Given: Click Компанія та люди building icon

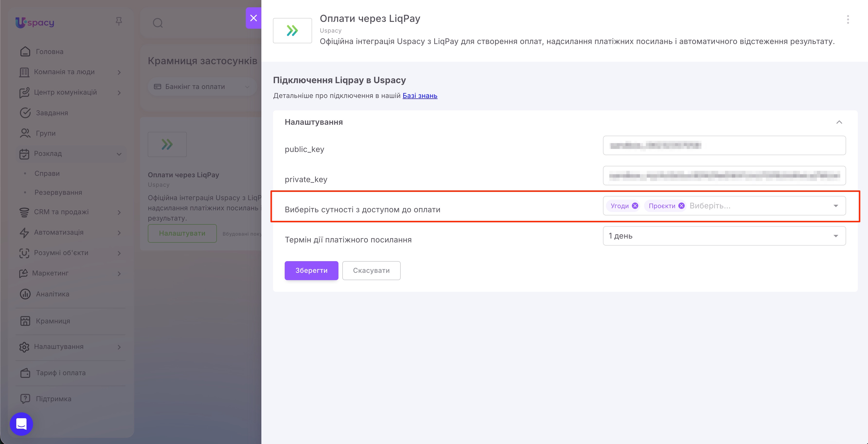Looking at the screenshot, I should pos(24,72).
